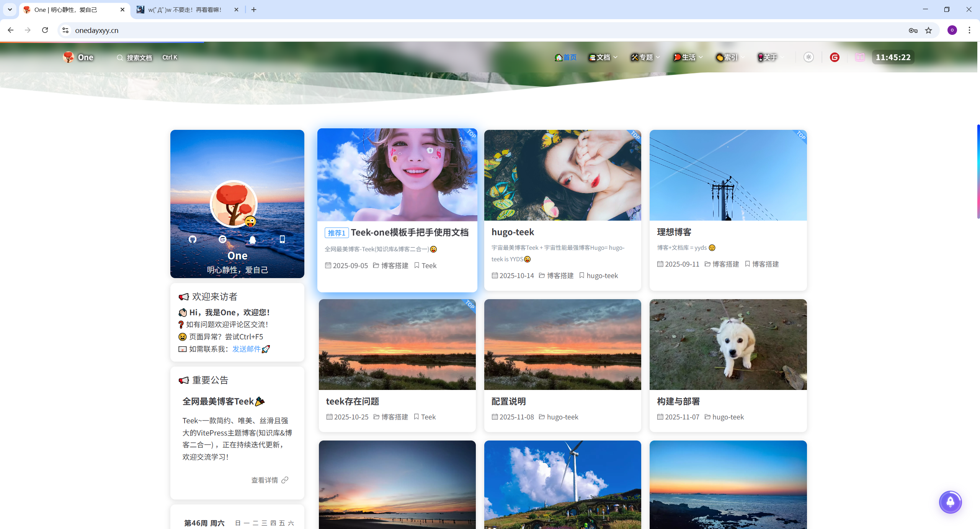Click the 发送邮件 link
Screen dimensions: 980x529
(x=246, y=349)
